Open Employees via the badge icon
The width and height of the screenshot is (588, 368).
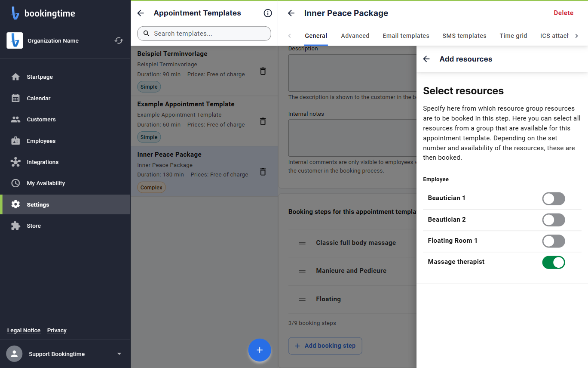[x=16, y=141]
